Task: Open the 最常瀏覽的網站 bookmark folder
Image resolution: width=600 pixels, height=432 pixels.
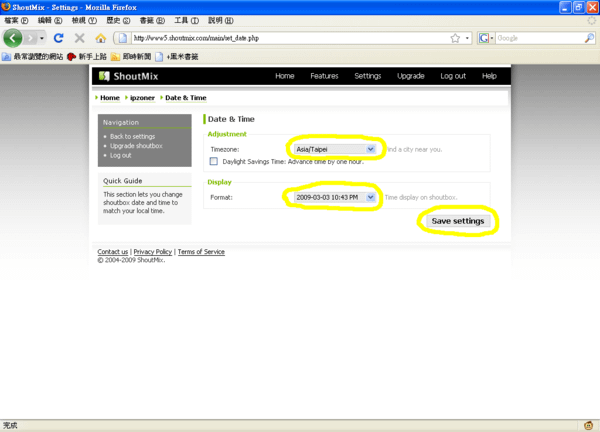Action: click(33, 57)
